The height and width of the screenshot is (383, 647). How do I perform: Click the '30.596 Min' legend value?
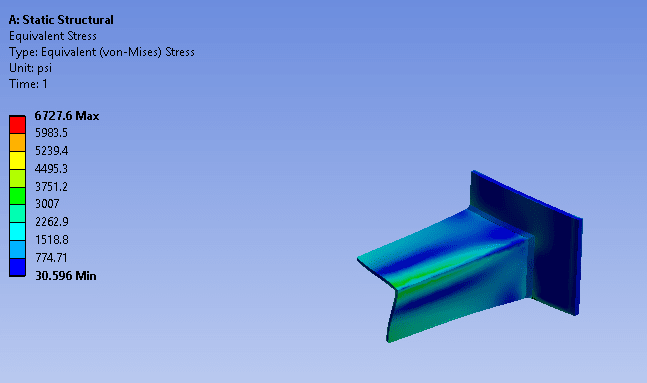(x=66, y=276)
